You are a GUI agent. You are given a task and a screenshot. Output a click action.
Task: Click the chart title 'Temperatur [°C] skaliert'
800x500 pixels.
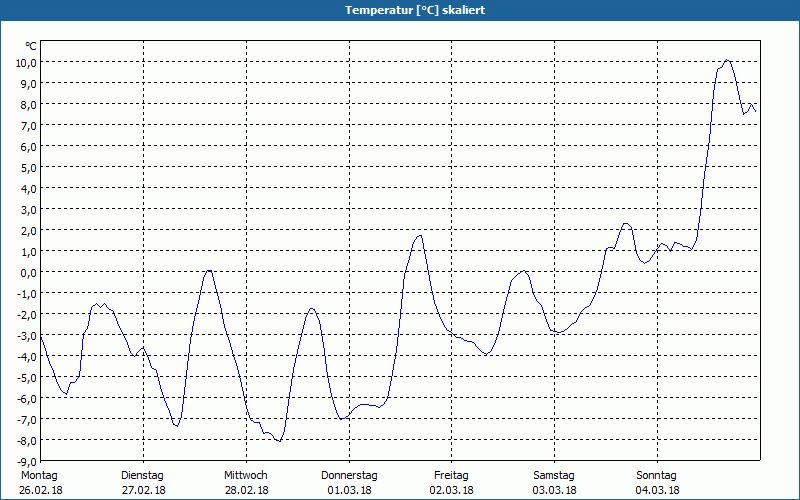pyautogui.click(x=415, y=10)
